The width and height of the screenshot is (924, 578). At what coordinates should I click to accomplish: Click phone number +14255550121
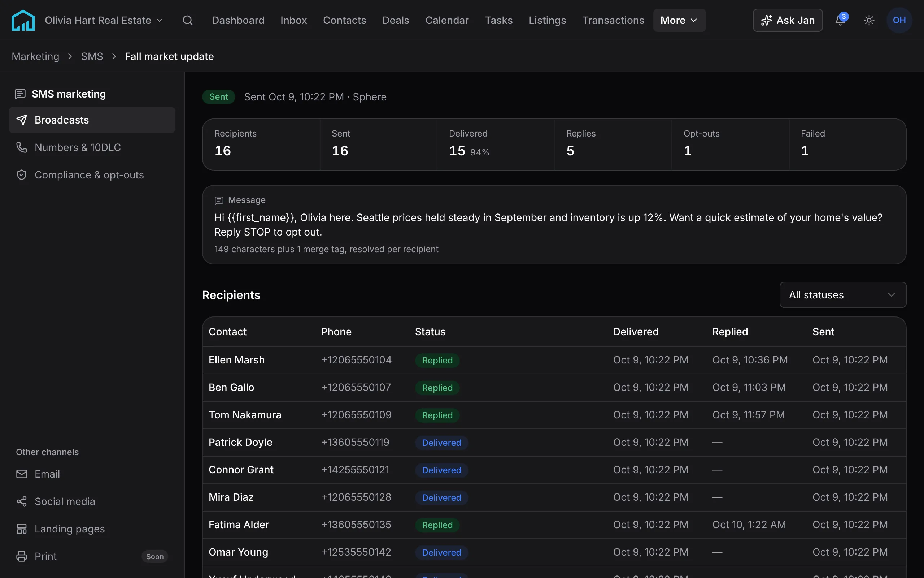point(355,470)
